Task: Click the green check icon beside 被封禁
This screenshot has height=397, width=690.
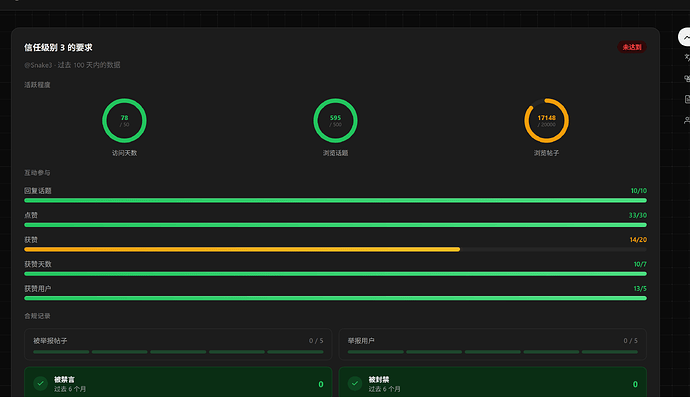Action: [355, 383]
